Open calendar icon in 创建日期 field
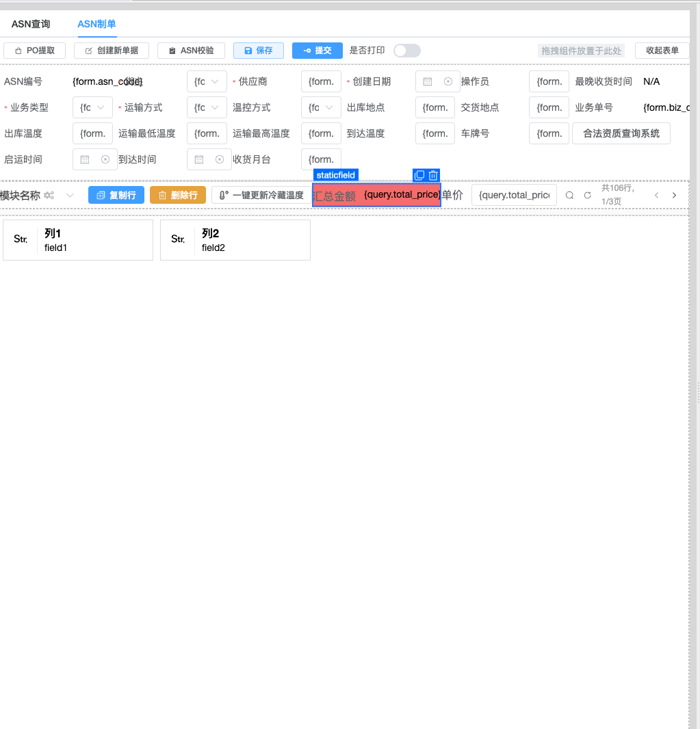 (428, 81)
